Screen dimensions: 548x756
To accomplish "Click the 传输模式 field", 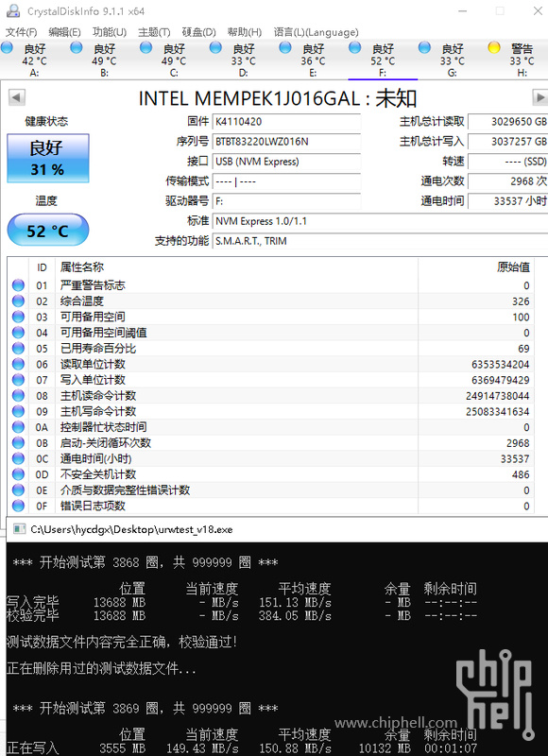I will pyautogui.click(x=286, y=181).
